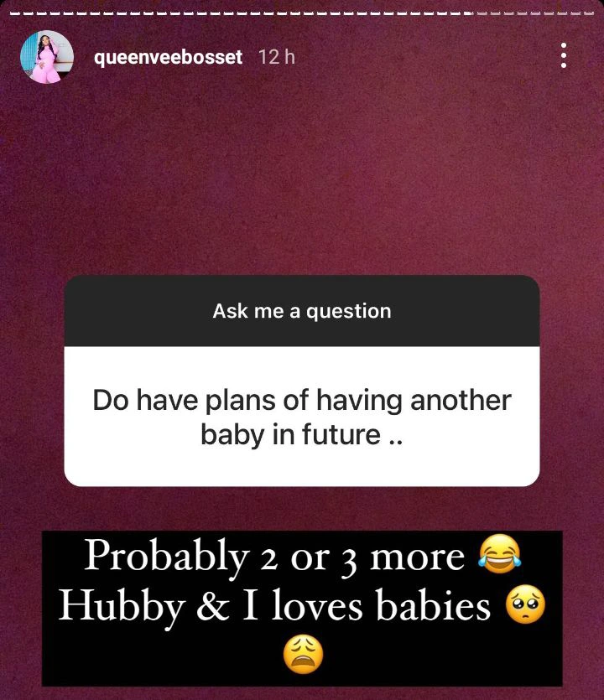
Task: Click the 12 h timestamp
Action: [277, 57]
